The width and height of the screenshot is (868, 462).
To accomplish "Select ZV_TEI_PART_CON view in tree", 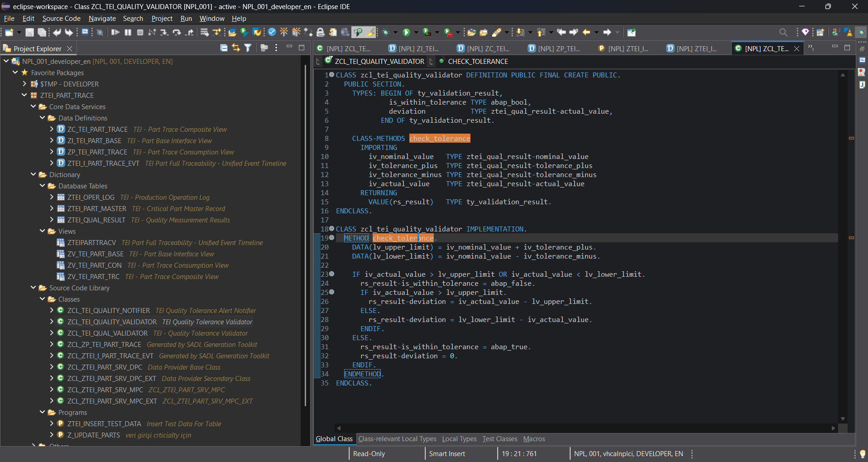I will pos(94,265).
